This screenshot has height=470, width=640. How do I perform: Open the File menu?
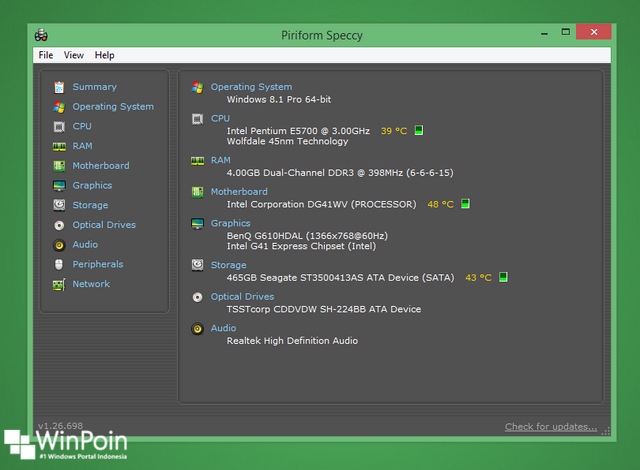46,55
